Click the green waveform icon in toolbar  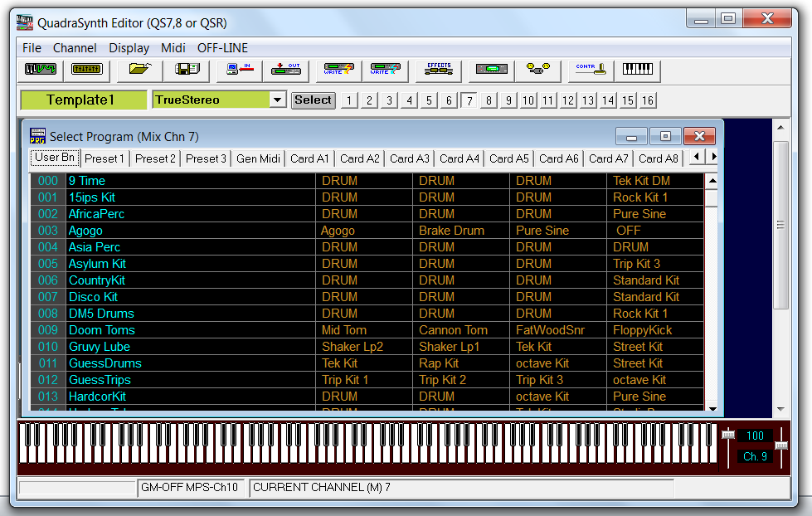tap(39, 71)
